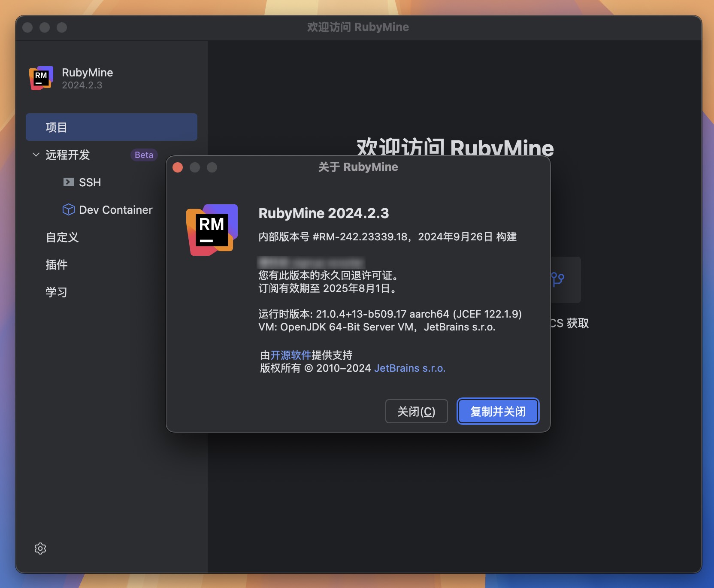714x588 pixels.
Task: Open the 开源软件 link
Action: pos(291,355)
